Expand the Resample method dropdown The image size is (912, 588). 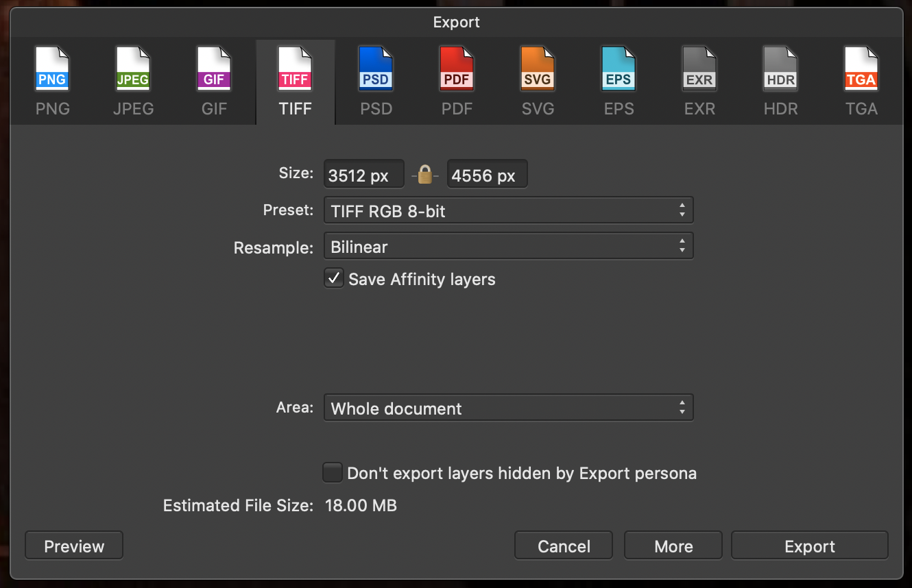pos(508,247)
